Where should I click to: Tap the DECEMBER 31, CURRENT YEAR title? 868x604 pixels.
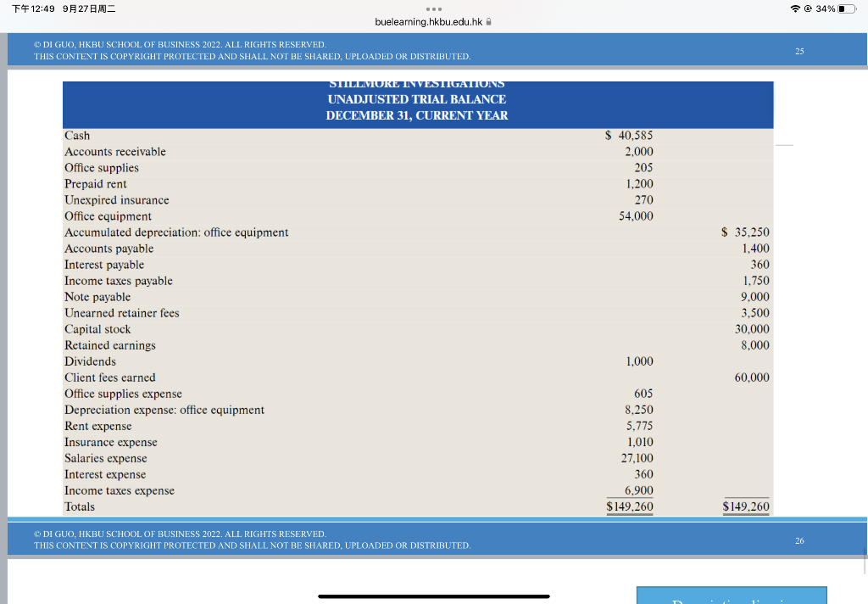click(x=417, y=115)
